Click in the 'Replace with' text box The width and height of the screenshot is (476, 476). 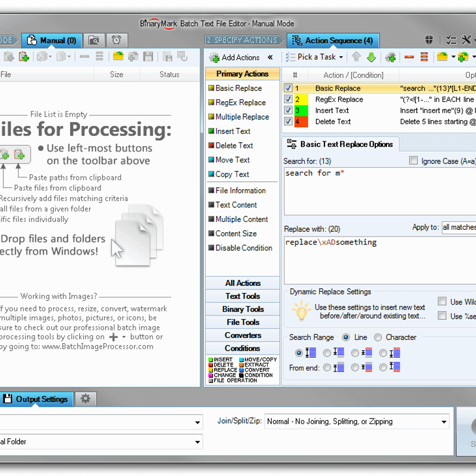pos(380,260)
